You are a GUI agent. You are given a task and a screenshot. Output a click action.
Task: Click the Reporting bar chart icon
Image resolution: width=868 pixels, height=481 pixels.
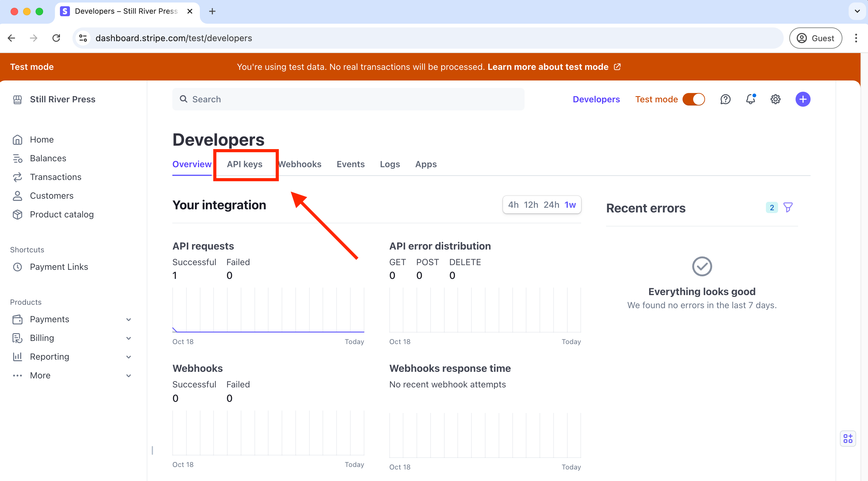click(17, 357)
